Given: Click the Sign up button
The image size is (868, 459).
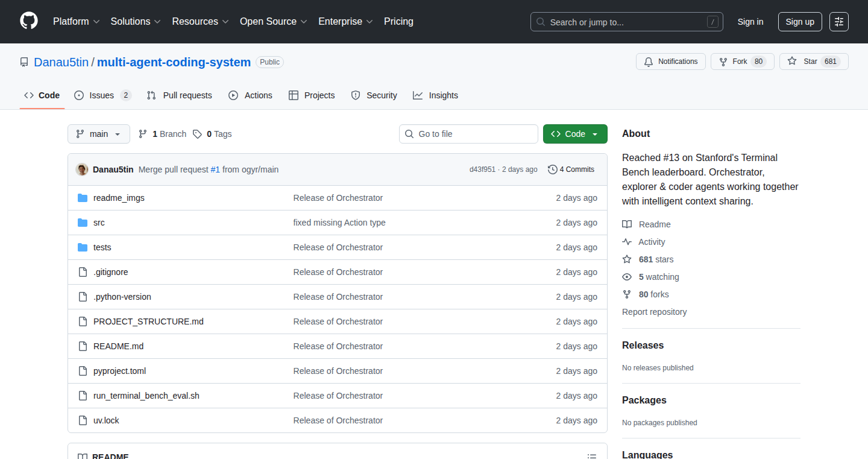Looking at the screenshot, I should click(x=800, y=22).
